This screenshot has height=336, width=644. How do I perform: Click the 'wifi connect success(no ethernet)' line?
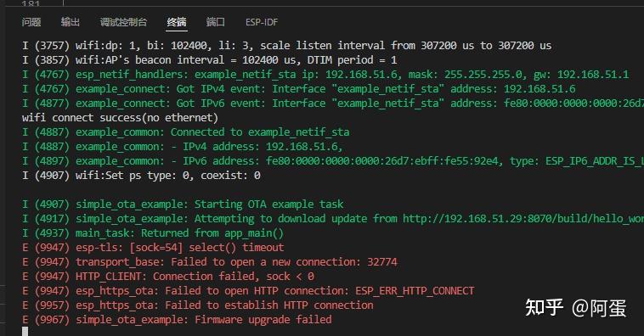(x=120, y=118)
